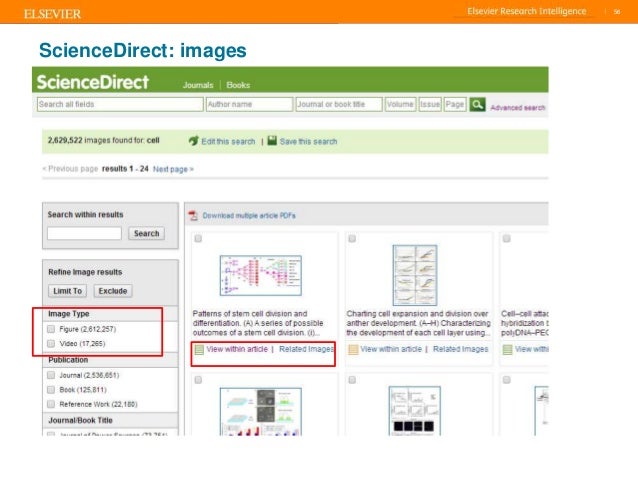Open the Journals menu item

point(198,85)
